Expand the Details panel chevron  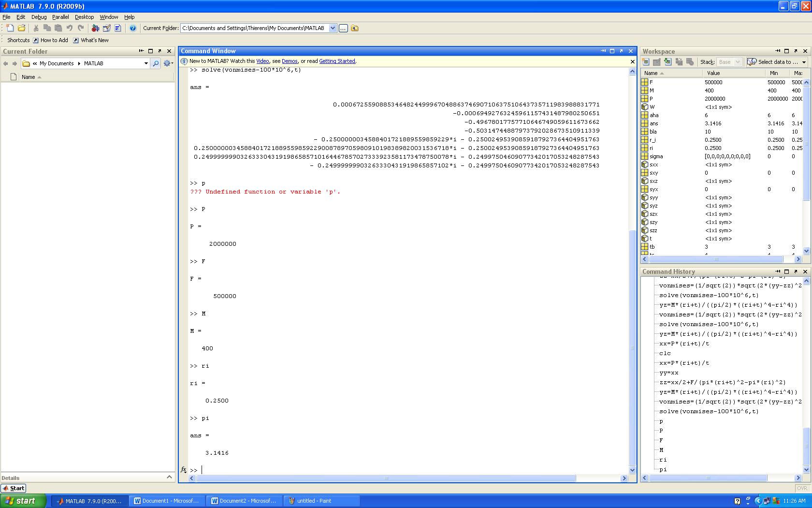click(169, 477)
